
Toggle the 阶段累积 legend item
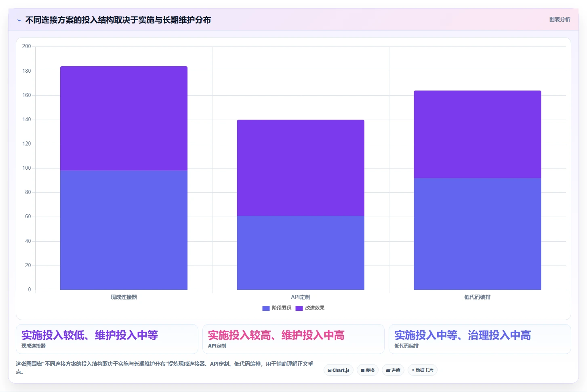coord(277,308)
